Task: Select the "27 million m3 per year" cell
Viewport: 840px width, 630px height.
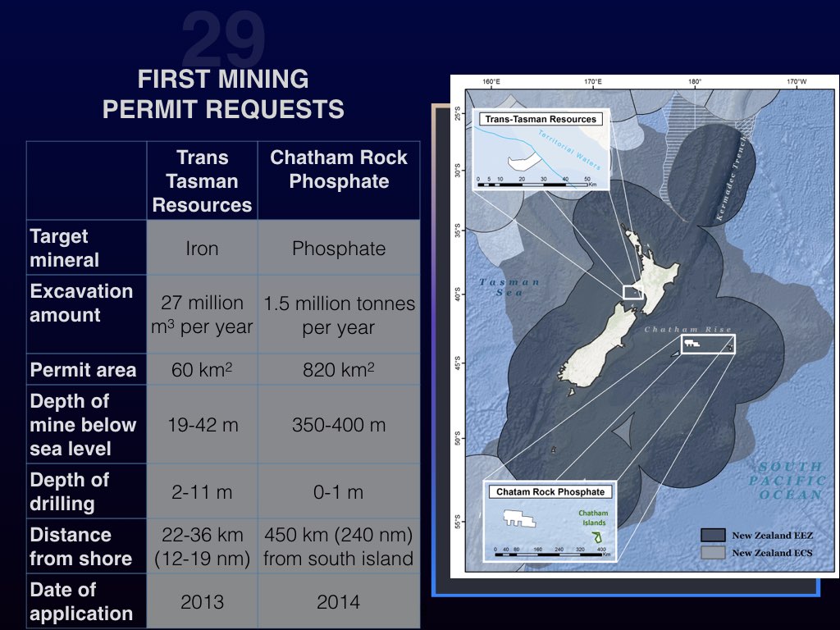Action: tap(202, 315)
